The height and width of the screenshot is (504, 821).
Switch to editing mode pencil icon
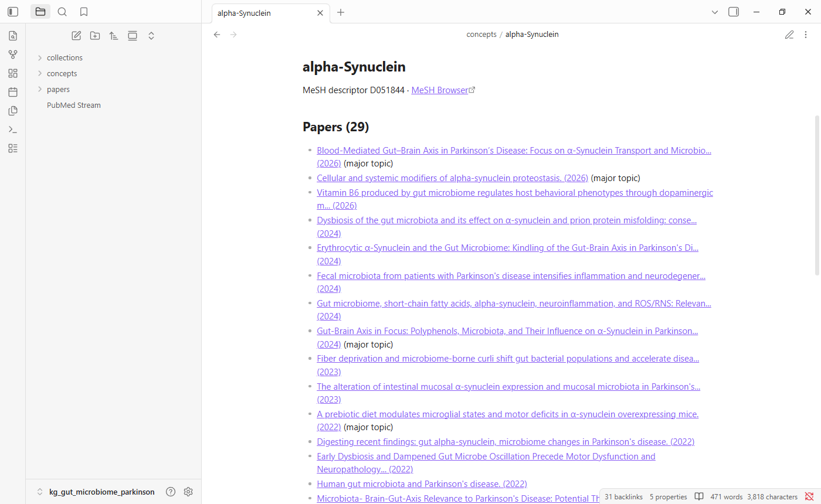pos(789,35)
